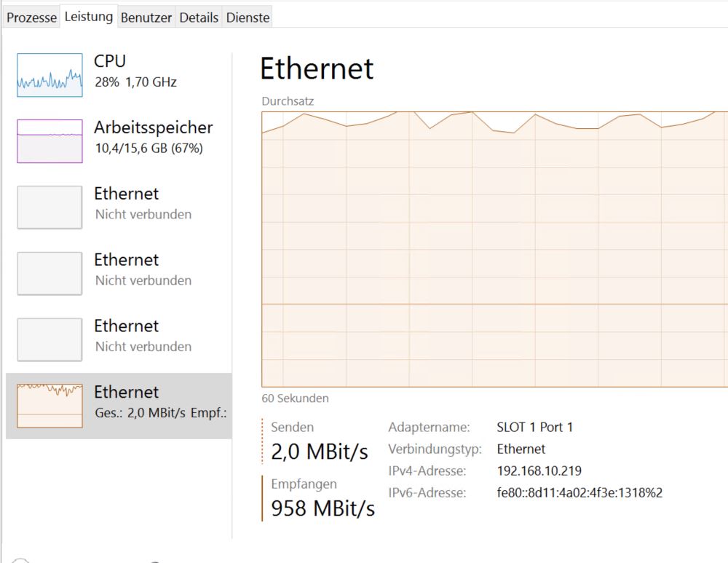Click the adapter name SLOT 1 Port 1
The width and height of the screenshot is (728, 563).
click(x=534, y=427)
